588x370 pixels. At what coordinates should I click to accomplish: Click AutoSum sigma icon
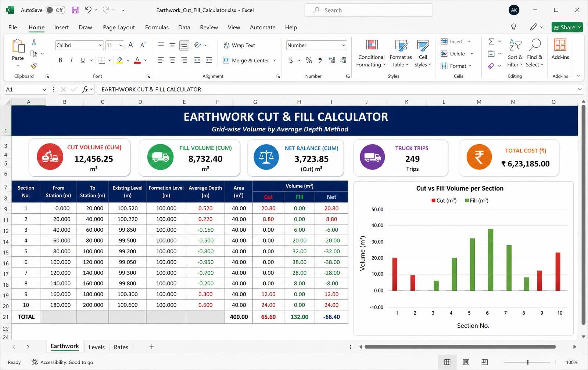point(491,41)
